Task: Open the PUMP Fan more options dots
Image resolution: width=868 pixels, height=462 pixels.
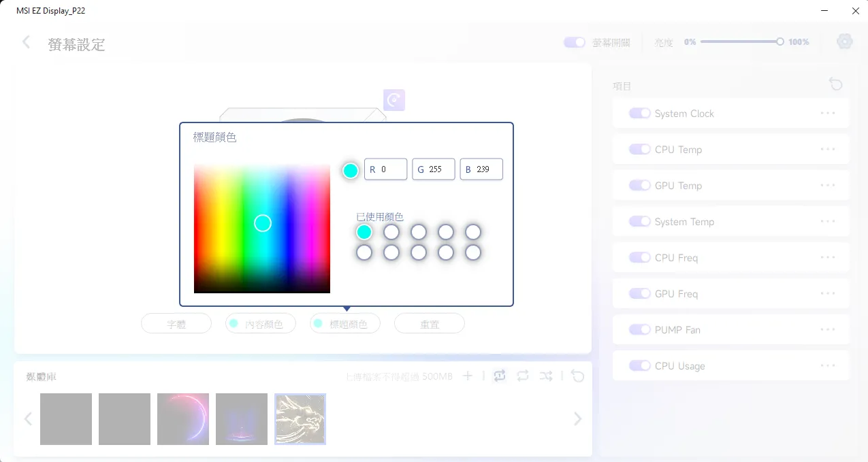Action: tap(828, 329)
